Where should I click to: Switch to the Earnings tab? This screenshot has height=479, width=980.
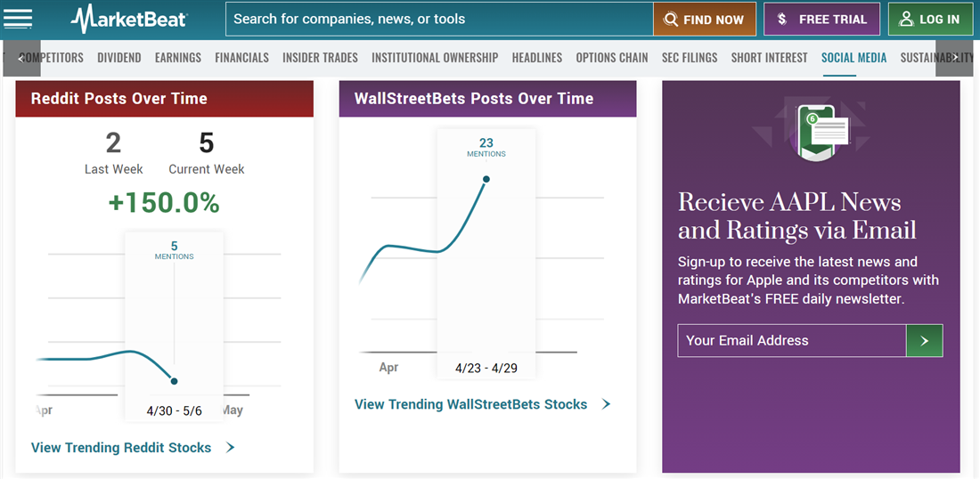[178, 58]
